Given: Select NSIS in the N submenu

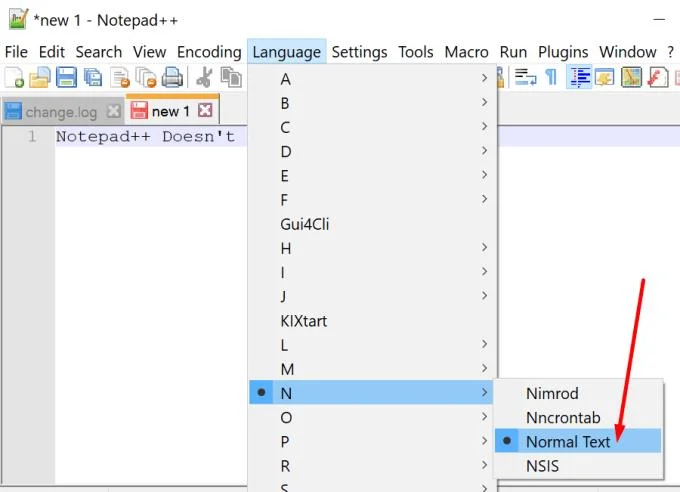Looking at the screenshot, I should coord(579,466).
